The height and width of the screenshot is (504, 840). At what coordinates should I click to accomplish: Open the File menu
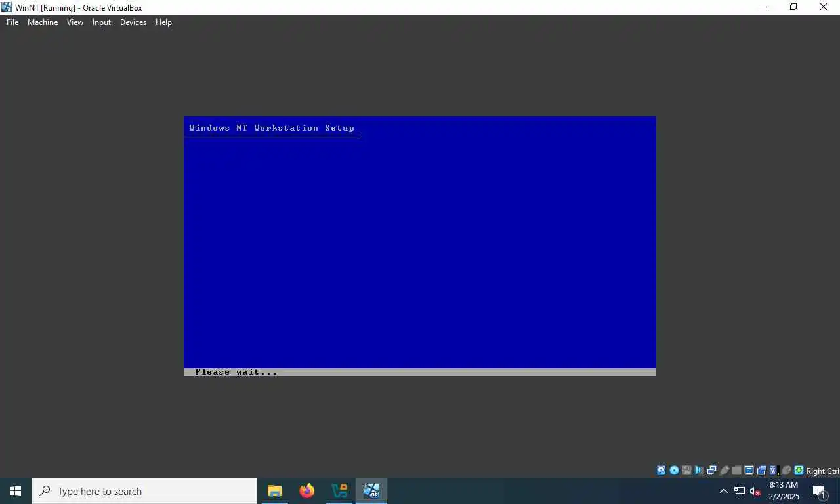click(12, 22)
